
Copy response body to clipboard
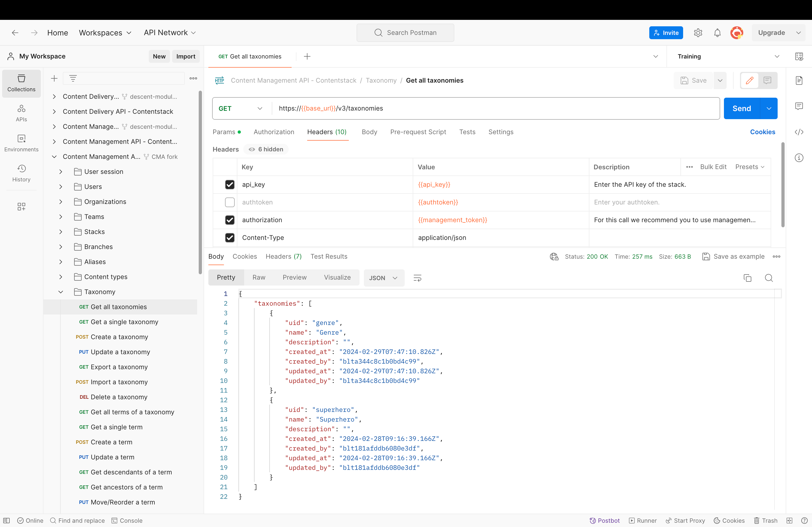[x=748, y=278]
